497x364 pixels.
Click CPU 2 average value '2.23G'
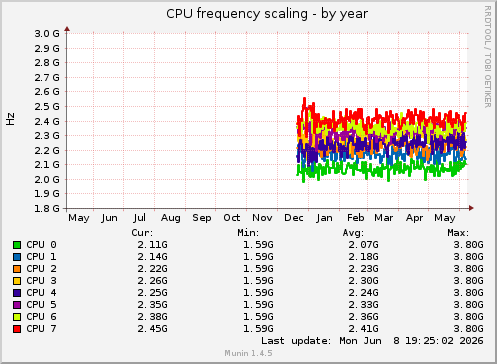[364, 269]
